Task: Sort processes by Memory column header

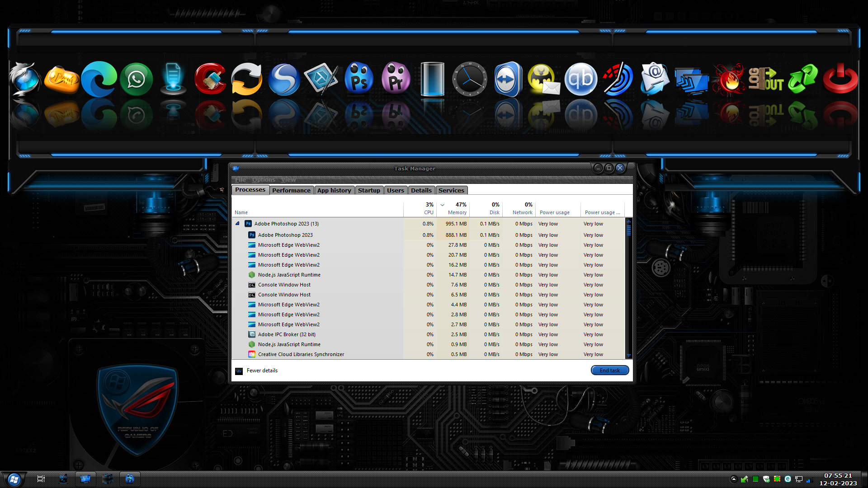Action: [x=453, y=208]
